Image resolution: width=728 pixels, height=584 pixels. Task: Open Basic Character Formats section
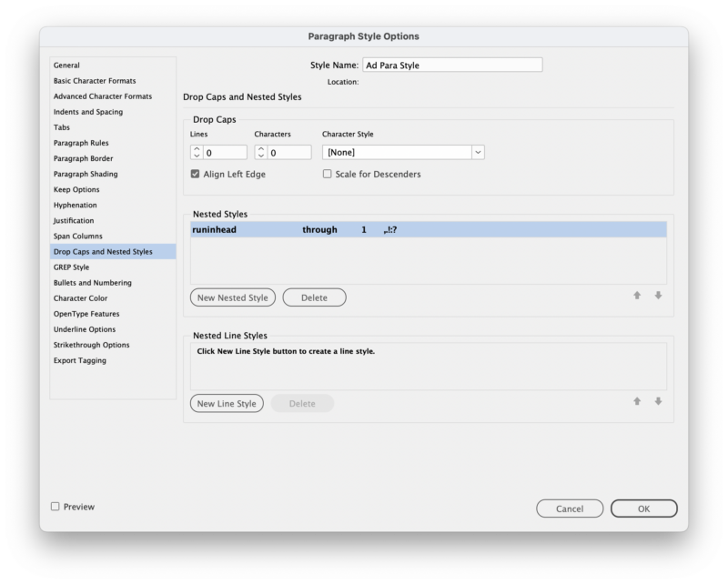coord(113,81)
